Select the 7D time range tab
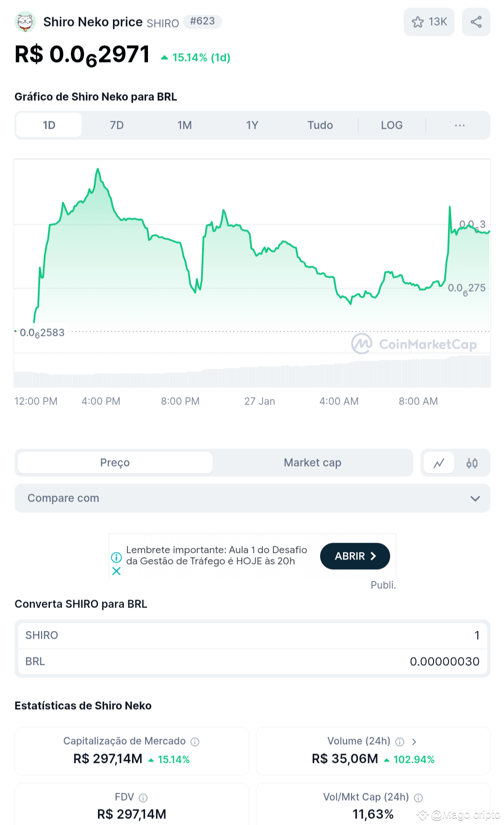The image size is (504, 825). tap(117, 125)
